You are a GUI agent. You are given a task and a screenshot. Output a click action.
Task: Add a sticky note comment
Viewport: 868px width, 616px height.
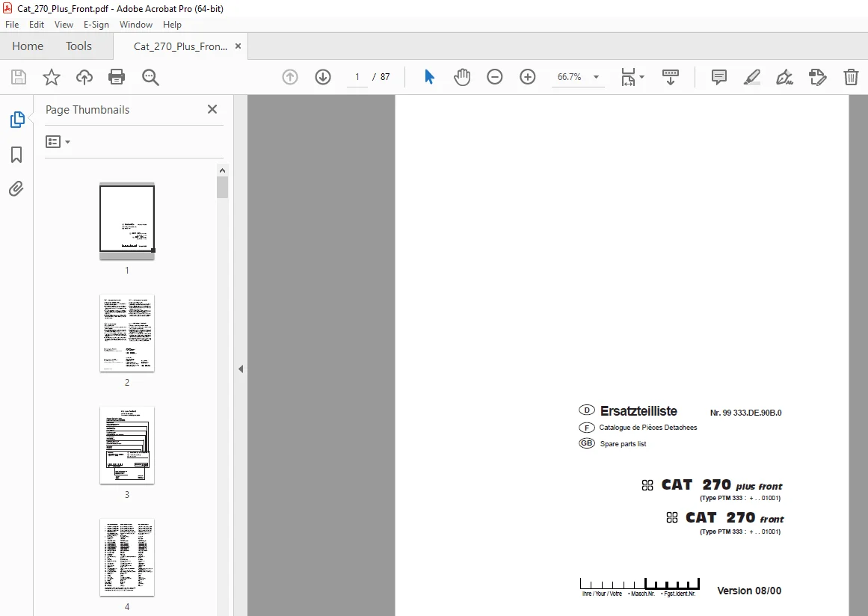tap(718, 77)
